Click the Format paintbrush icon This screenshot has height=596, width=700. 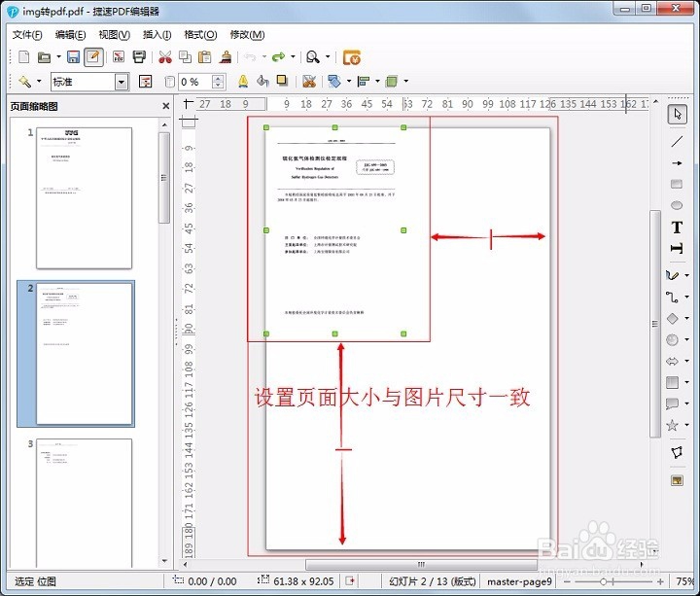(x=226, y=57)
